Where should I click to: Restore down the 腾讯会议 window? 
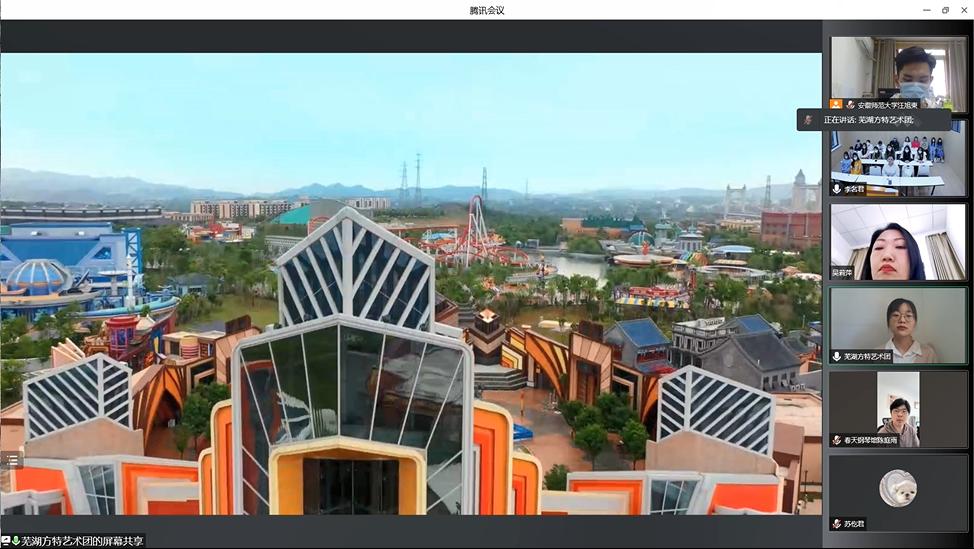pos(945,10)
